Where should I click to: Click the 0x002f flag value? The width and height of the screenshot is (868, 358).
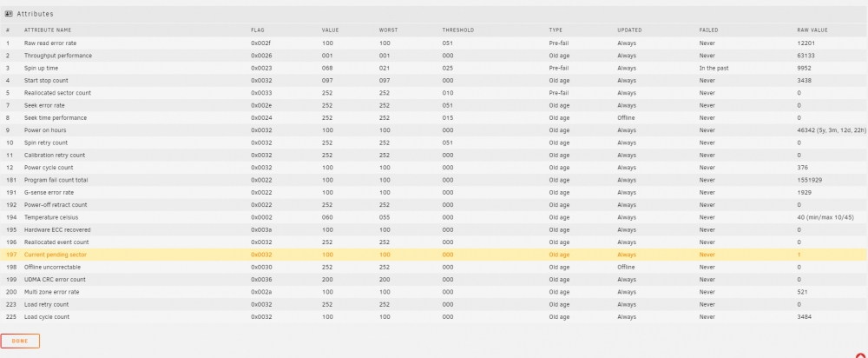pyautogui.click(x=260, y=43)
